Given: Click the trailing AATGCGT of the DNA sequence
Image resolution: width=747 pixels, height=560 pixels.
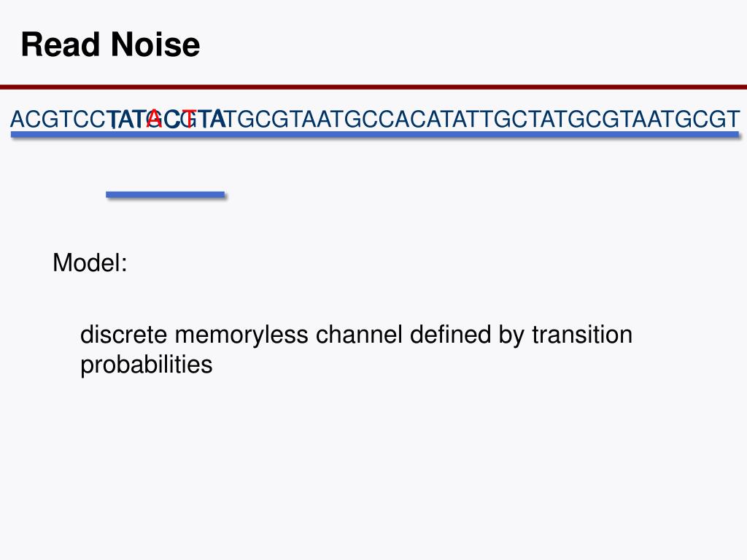Looking at the screenshot, I should [x=685, y=119].
